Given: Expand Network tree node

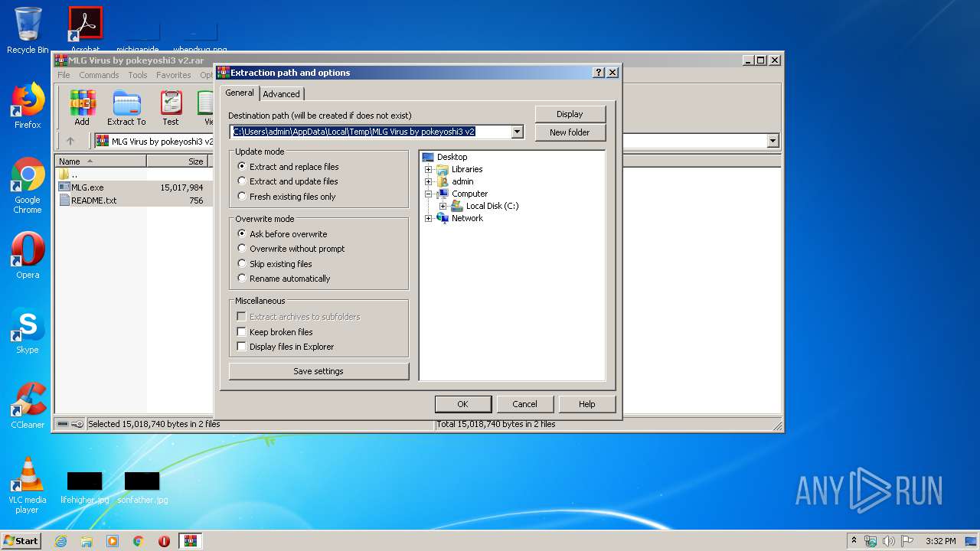Looking at the screenshot, I should 429,218.
